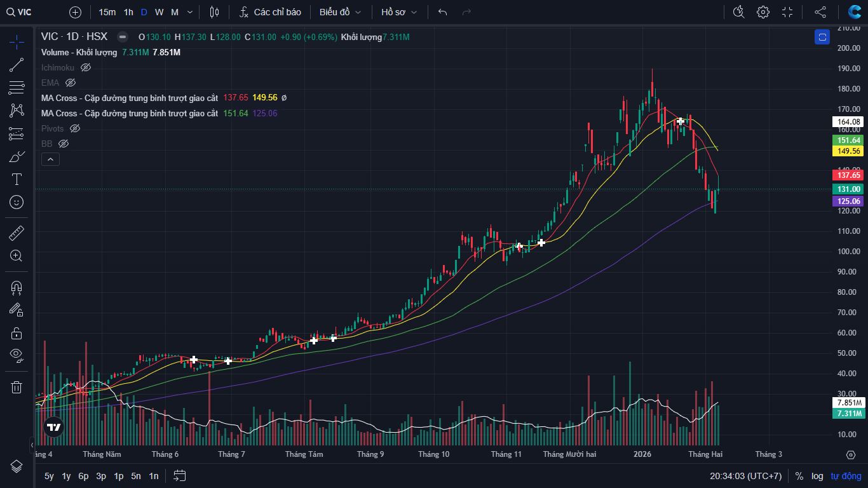Enable stay-in-drawing-mode pencil lock
The width and height of the screenshot is (868, 488).
(x=17, y=309)
